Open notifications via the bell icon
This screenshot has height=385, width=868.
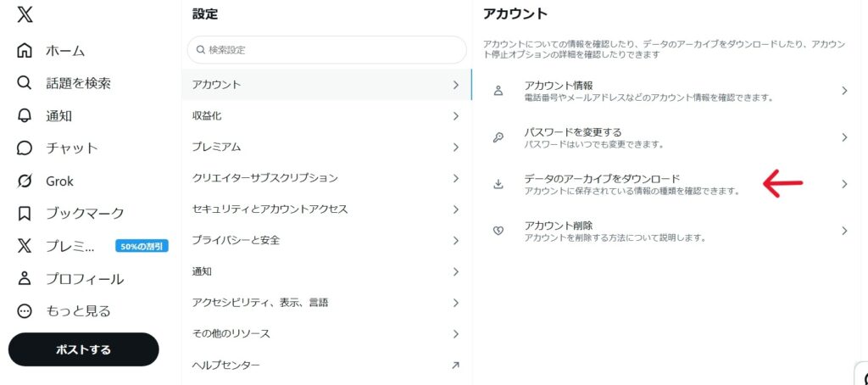coord(25,116)
